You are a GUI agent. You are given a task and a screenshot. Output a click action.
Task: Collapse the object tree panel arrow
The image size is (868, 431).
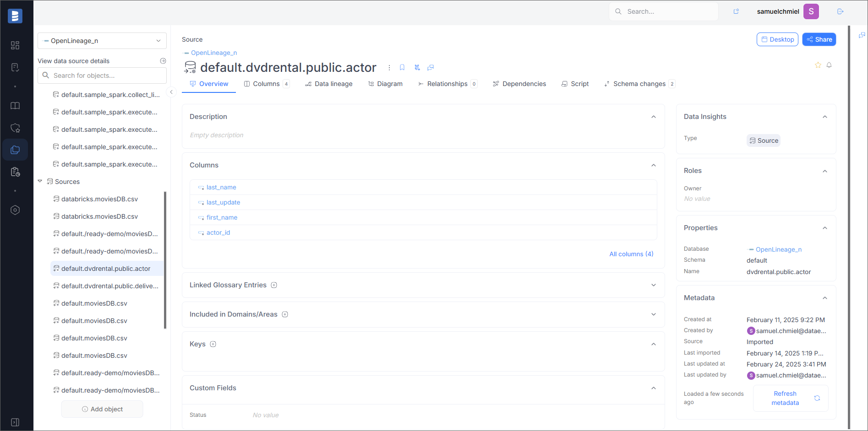click(x=171, y=92)
